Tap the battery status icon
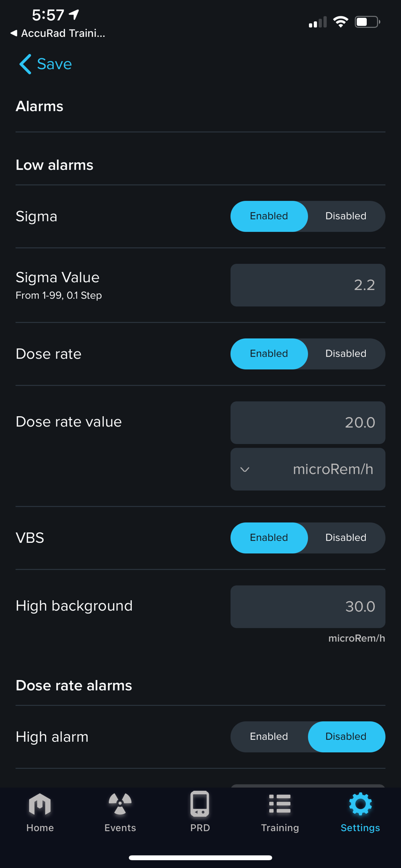This screenshot has width=401, height=868. pyautogui.click(x=367, y=22)
